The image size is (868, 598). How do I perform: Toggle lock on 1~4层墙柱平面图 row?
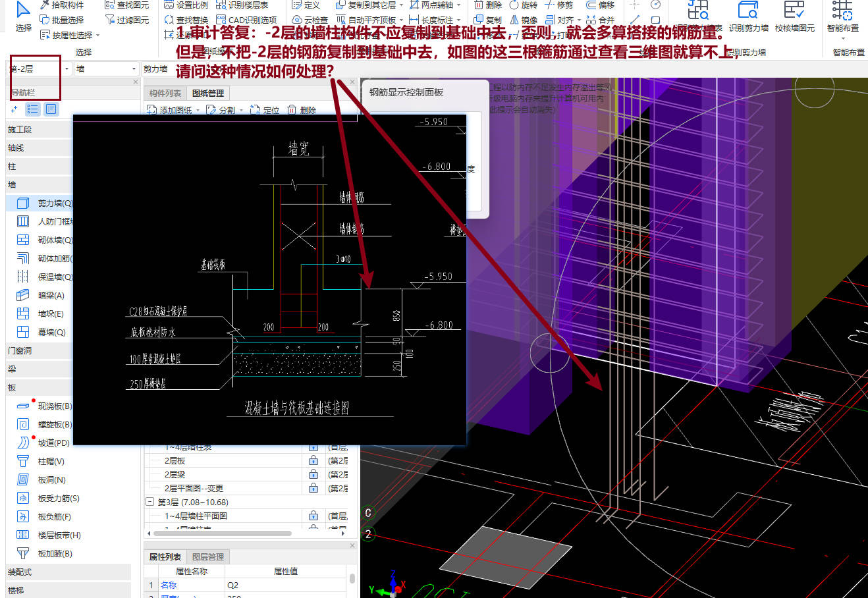313,516
